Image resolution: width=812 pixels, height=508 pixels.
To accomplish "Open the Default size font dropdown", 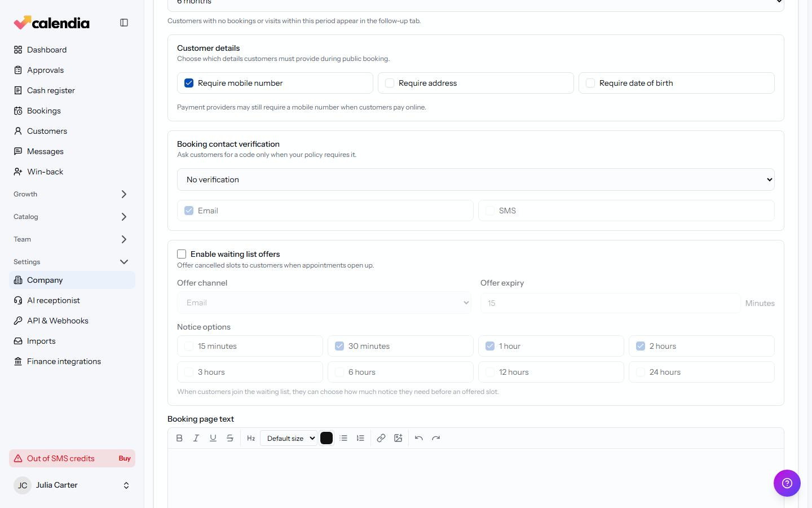I will pos(289,438).
